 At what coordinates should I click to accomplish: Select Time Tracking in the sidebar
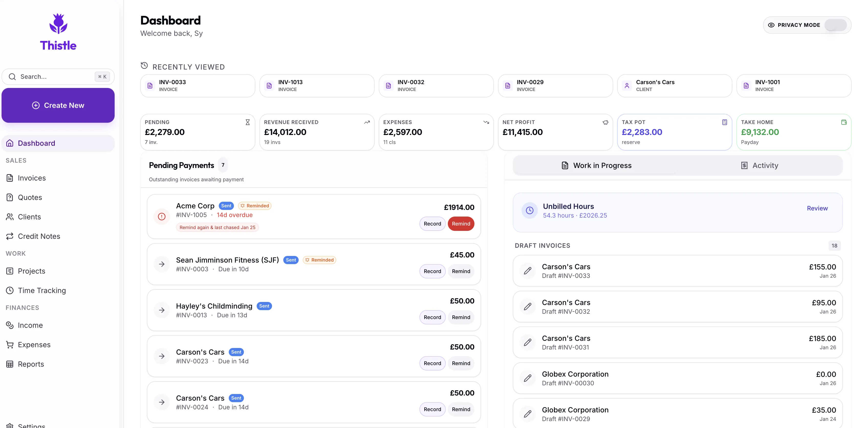coord(42,290)
